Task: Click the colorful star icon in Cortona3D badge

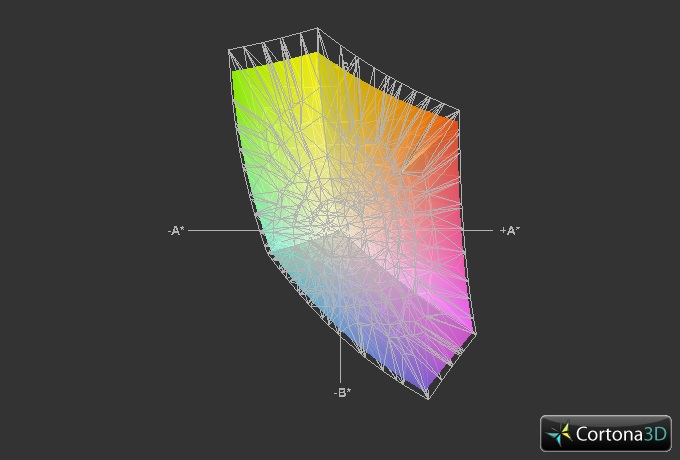Action: (x=559, y=434)
